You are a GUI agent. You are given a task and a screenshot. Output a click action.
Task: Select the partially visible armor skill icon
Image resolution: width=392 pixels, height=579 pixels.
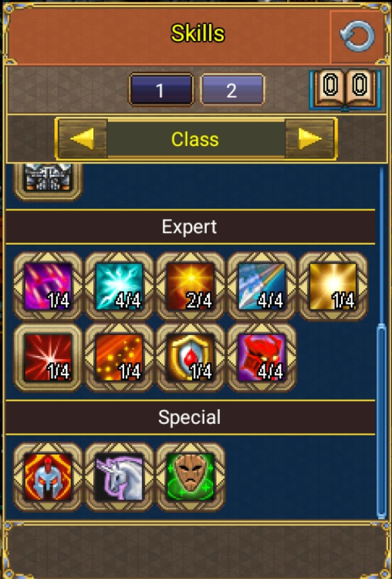pyautogui.click(x=48, y=181)
